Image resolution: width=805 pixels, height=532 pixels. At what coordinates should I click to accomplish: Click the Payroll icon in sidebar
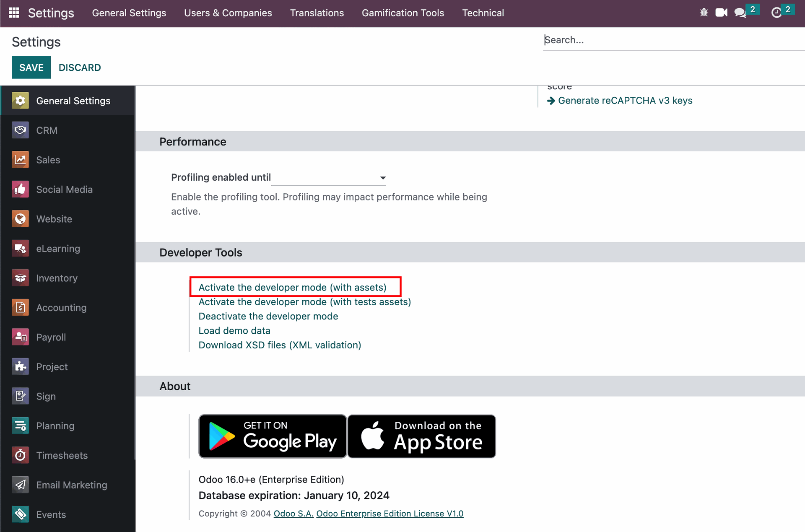click(20, 337)
